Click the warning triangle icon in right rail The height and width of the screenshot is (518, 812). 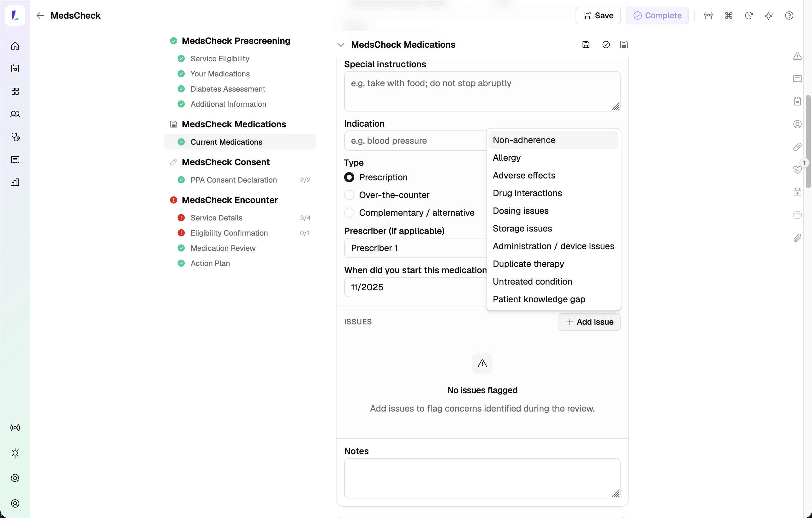[797, 56]
